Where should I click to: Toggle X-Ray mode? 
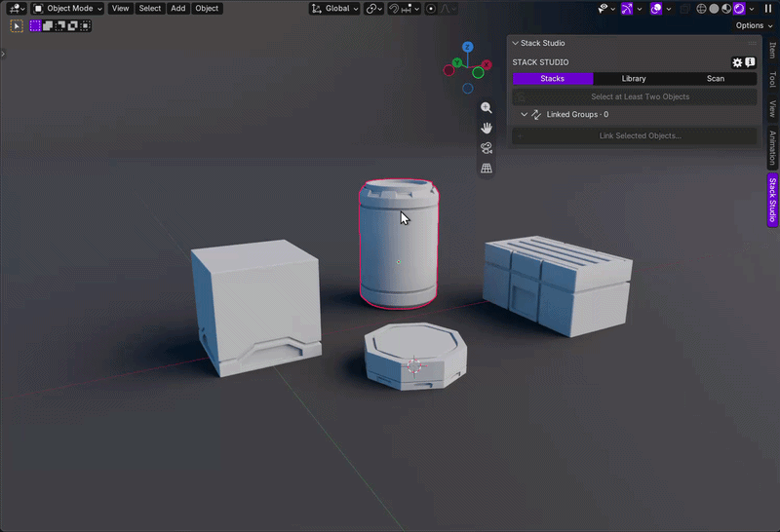[685, 9]
